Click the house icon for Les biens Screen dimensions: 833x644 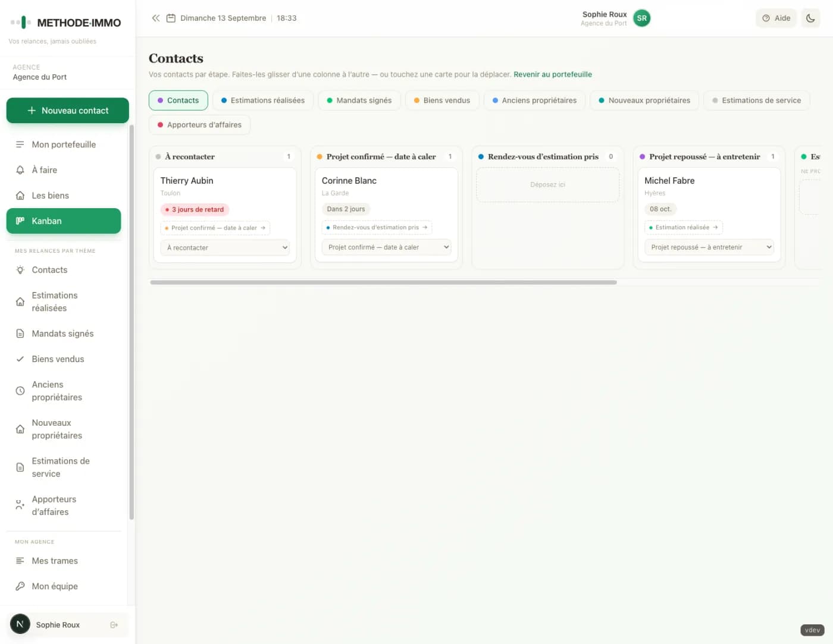20,196
